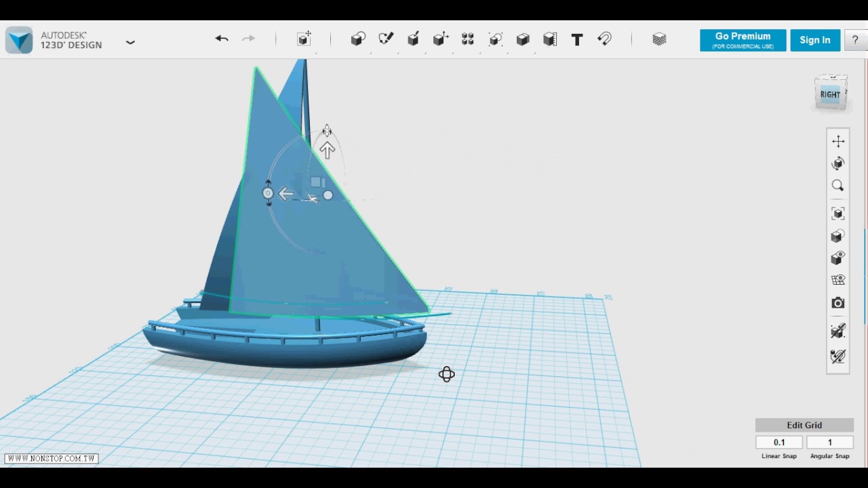
Task: Click the Linear Snap value field
Action: (779, 443)
